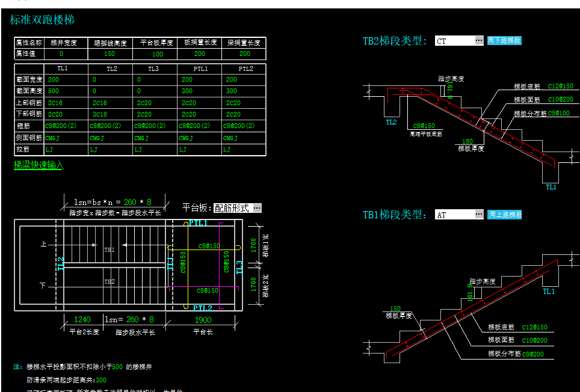Image resolution: width=580 pixels, height=392 pixels.
Task: Select the 踢脚线高度 value 150
Action: pos(110,54)
